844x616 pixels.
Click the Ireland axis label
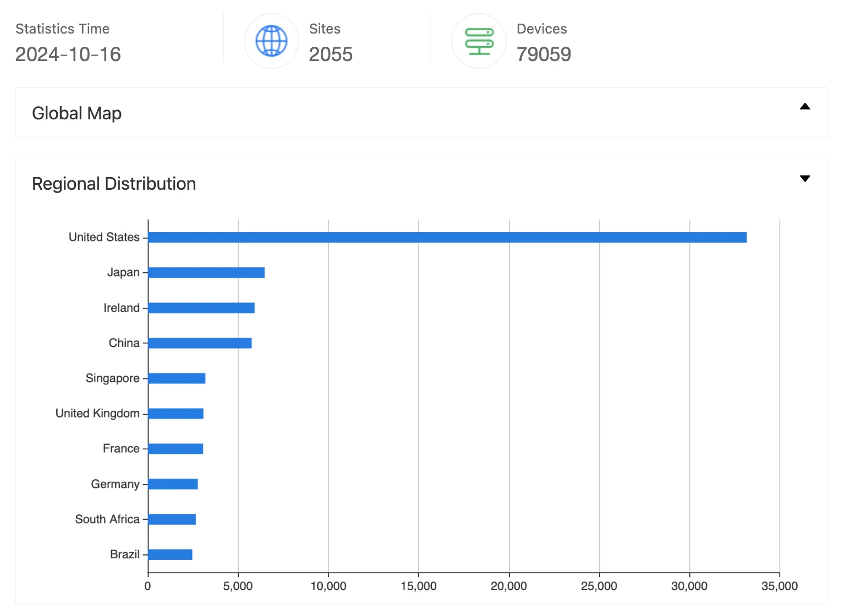click(122, 307)
